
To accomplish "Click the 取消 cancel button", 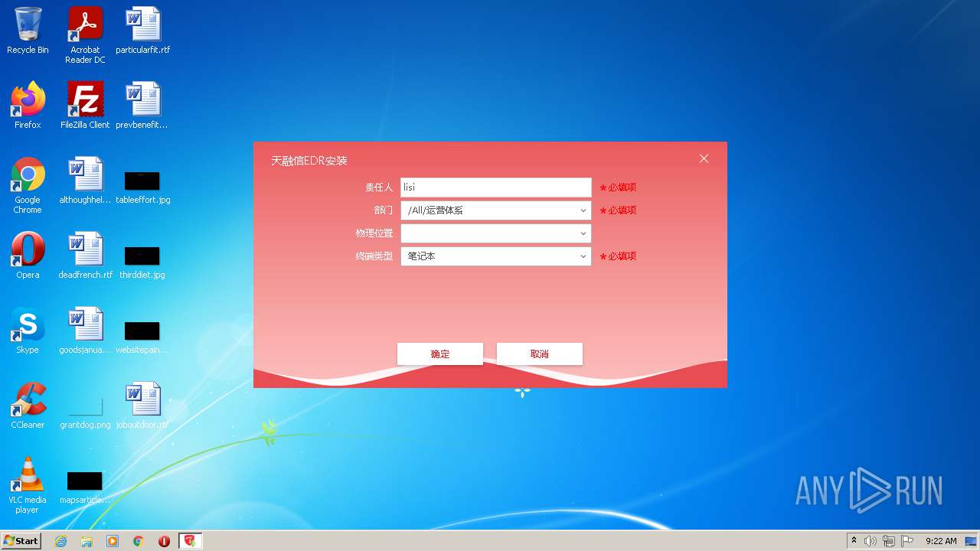I will point(540,354).
